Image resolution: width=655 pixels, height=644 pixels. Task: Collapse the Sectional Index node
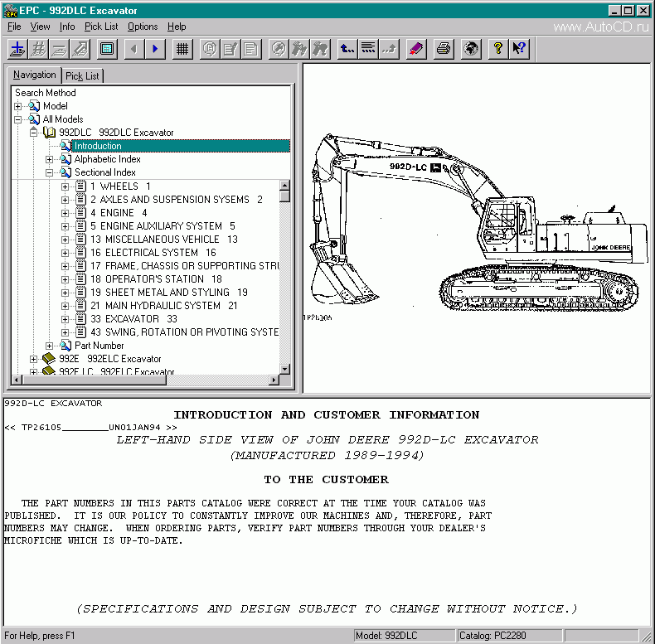coord(49,172)
